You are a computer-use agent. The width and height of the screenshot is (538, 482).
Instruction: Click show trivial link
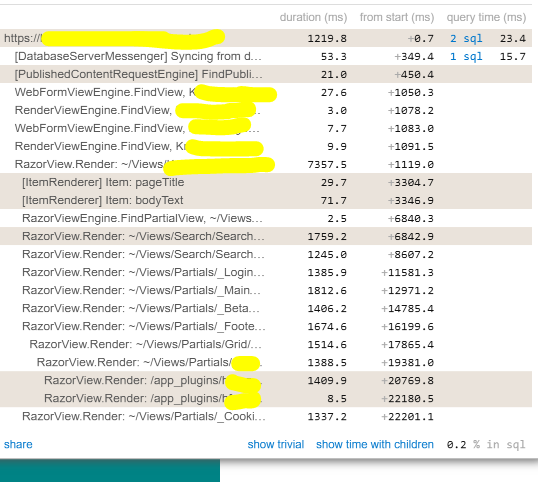[x=276, y=444]
